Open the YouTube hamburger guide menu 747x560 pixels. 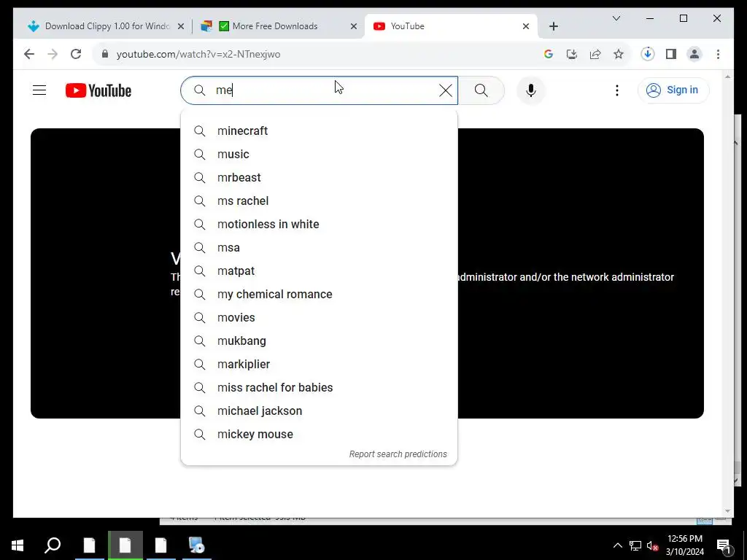point(39,90)
